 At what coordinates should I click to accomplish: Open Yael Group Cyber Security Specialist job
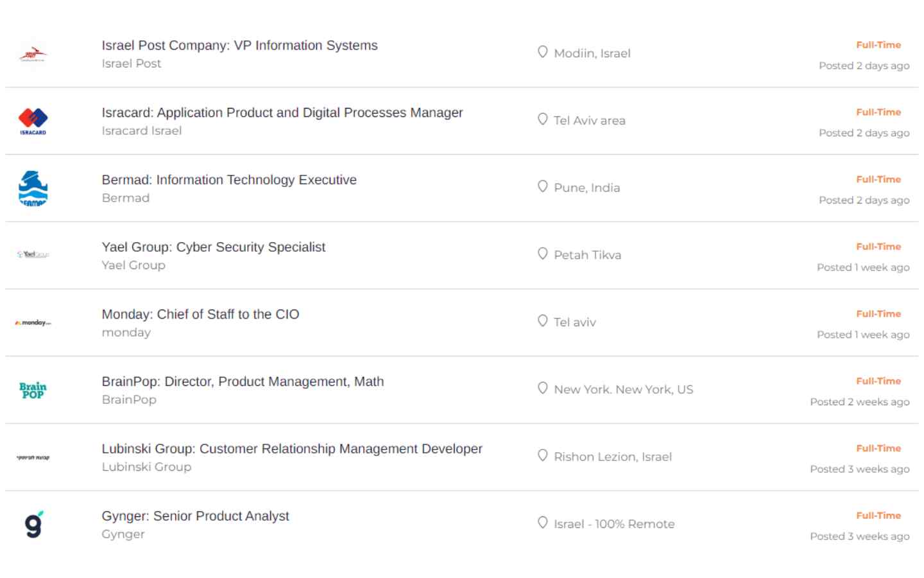tap(213, 247)
